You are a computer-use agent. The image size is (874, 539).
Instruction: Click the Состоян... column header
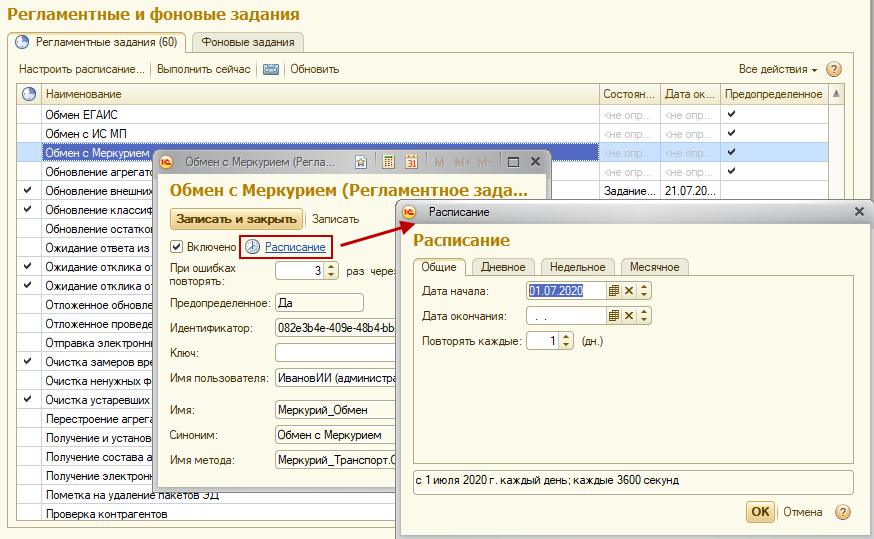630,94
